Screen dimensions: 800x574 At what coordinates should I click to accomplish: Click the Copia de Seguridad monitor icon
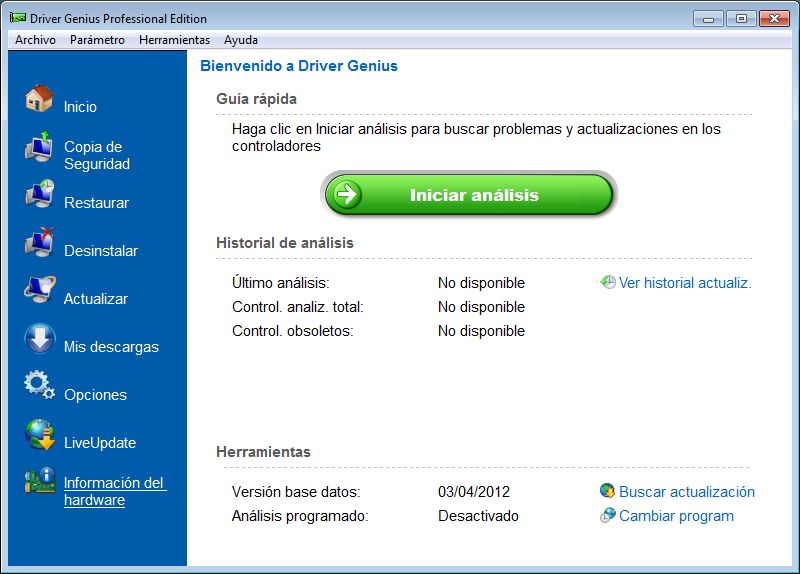click(x=39, y=146)
